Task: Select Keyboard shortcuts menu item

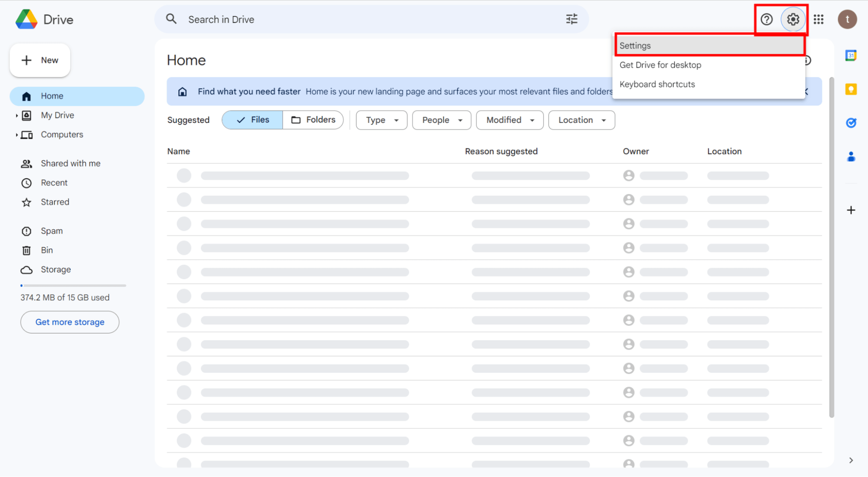Action: (x=657, y=84)
